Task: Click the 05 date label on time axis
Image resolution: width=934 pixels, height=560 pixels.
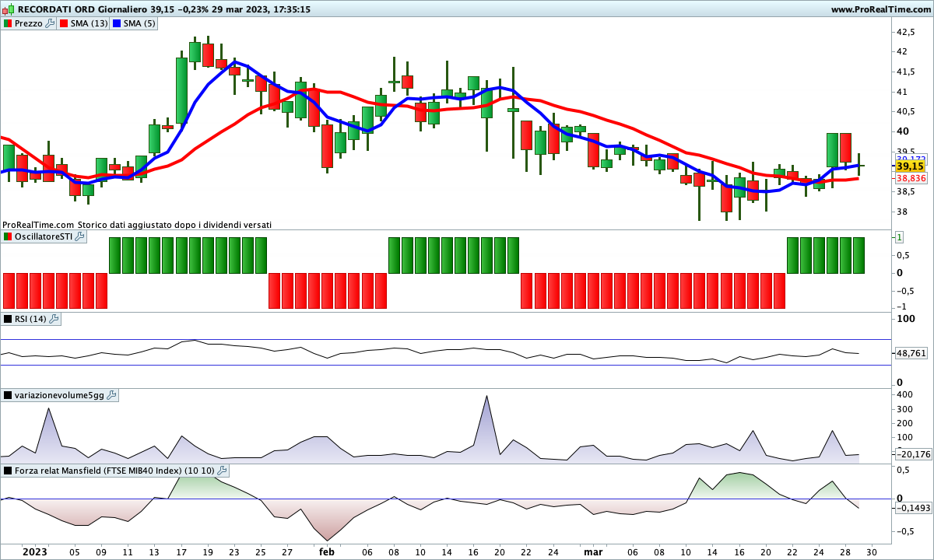Action: (74, 552)
